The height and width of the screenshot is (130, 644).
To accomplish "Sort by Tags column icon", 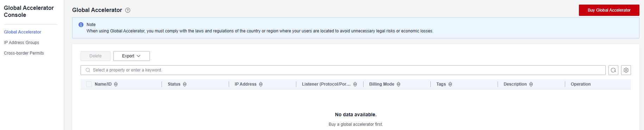I will click(450, 84).
